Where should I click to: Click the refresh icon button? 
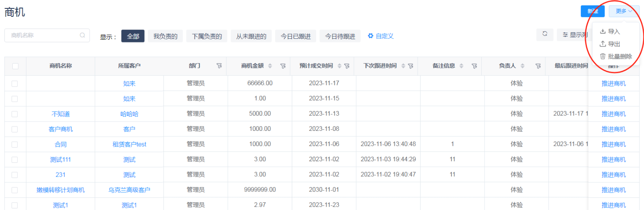pyautogui.click(x=545, y=34)
